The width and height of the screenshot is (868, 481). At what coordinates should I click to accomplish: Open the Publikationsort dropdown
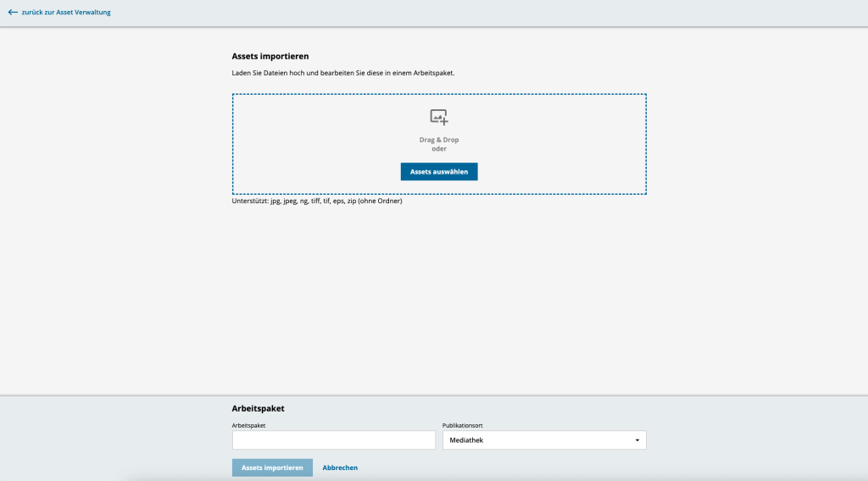pos(543,440)
